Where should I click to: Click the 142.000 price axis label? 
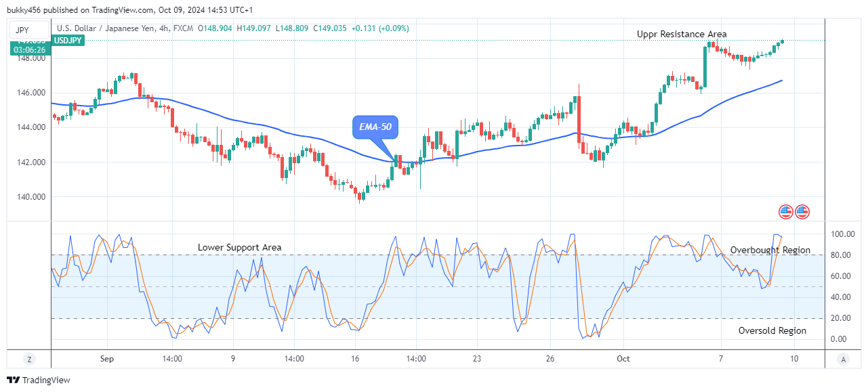(x=31, y=162)
